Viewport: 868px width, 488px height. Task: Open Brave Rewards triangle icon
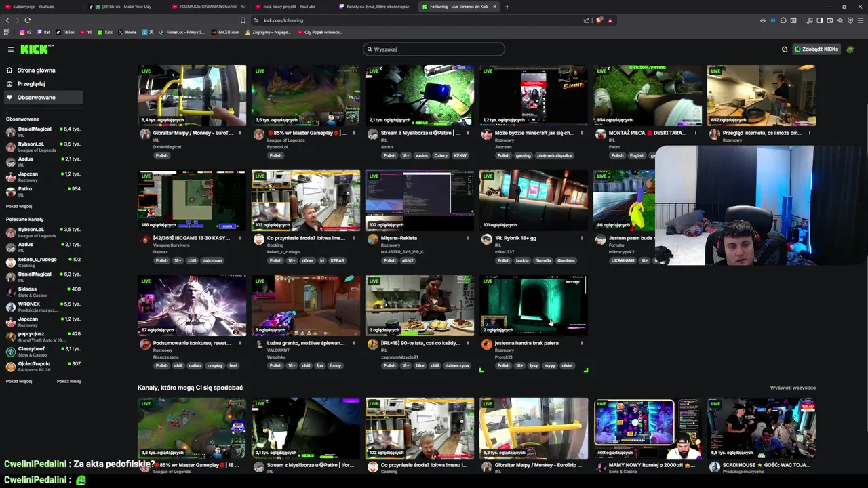tap(610, 20)
